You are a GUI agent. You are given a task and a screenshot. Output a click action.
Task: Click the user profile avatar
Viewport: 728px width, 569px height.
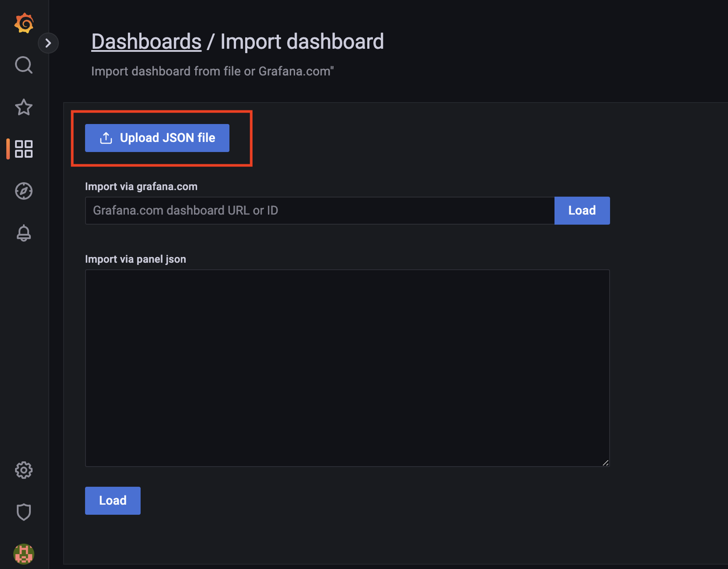(24, 554)
